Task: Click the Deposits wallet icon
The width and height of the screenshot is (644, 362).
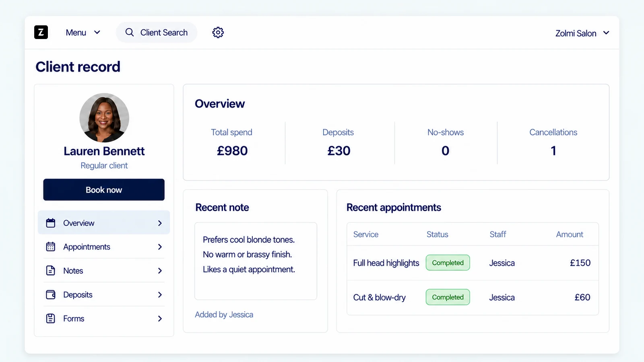Action: 51,294
